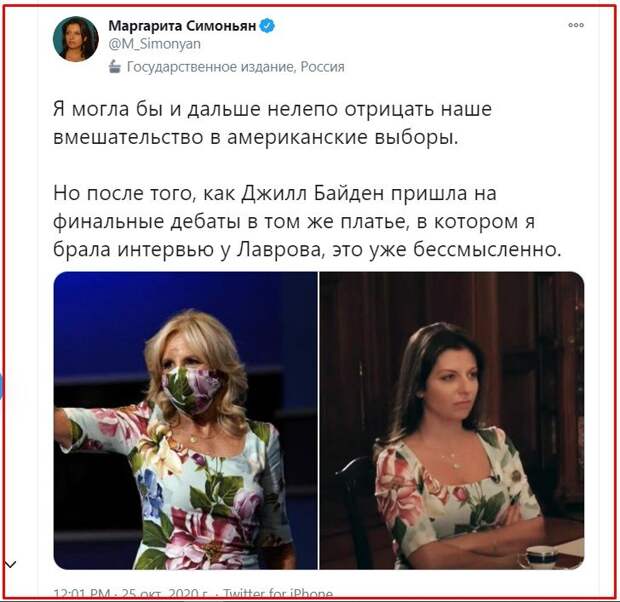
Task: Open the @M_Simonyan handle link
Action: tap(155, 44)
